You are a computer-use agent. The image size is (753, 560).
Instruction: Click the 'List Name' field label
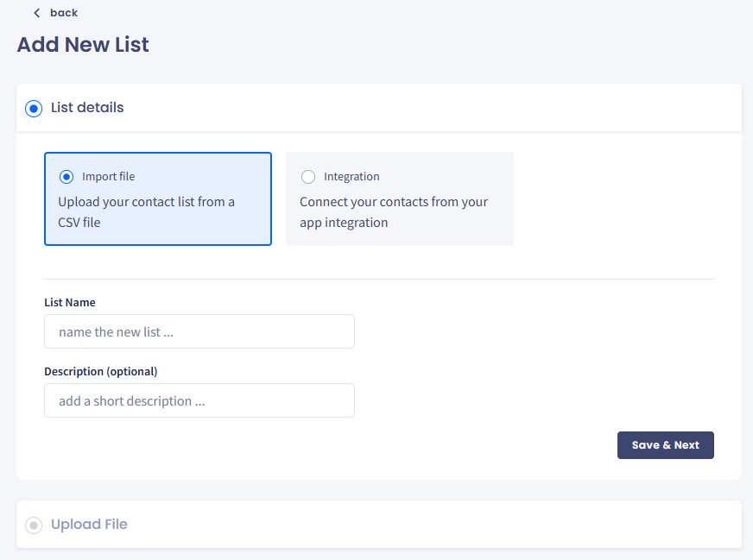pyautogui.click(x=70, y=303)
